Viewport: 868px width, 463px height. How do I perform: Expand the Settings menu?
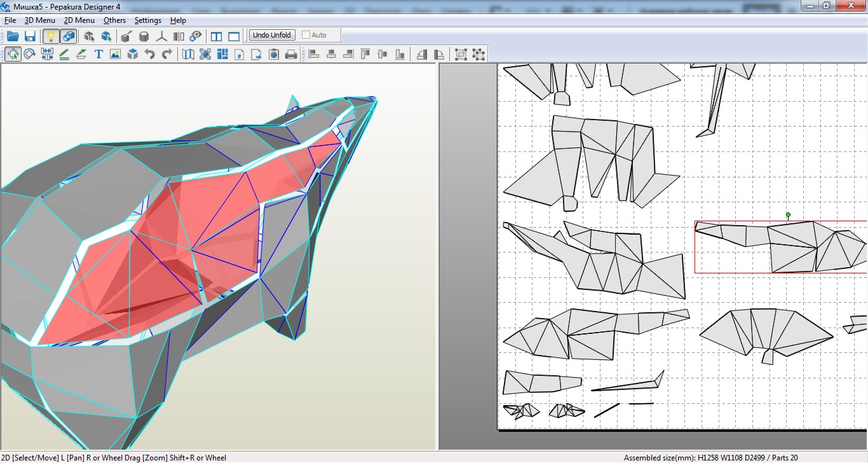click(x=148, y=20)
